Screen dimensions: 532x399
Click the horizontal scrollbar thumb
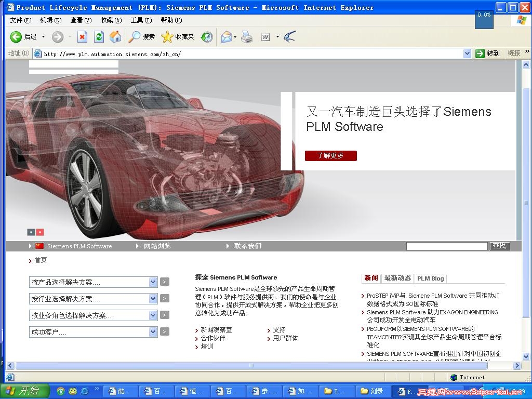(251, 365)
